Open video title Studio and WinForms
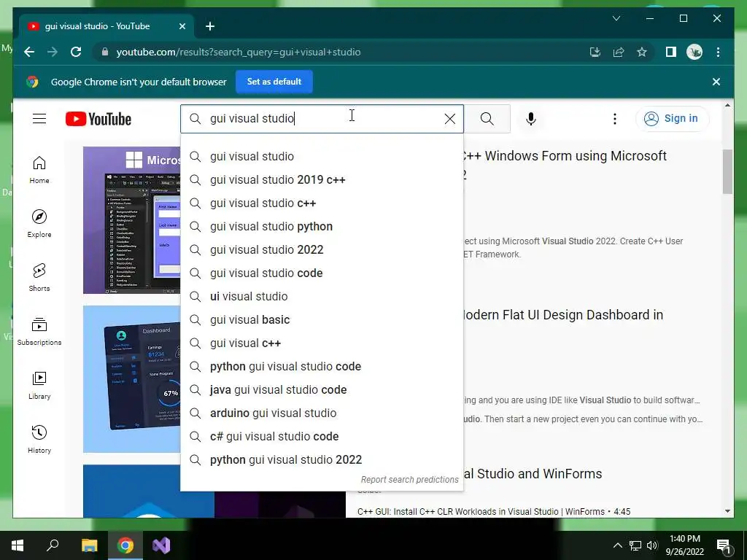 533,474
